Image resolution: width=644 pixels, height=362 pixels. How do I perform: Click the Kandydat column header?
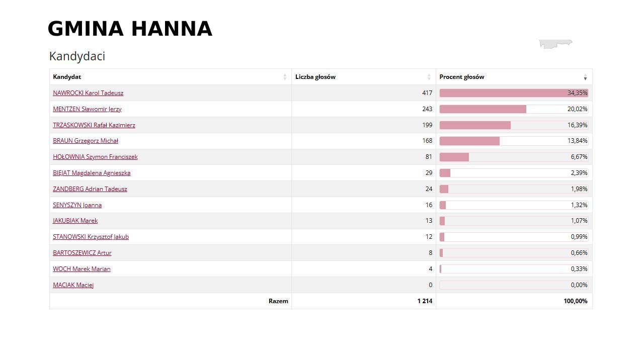(x=67, y=77)
